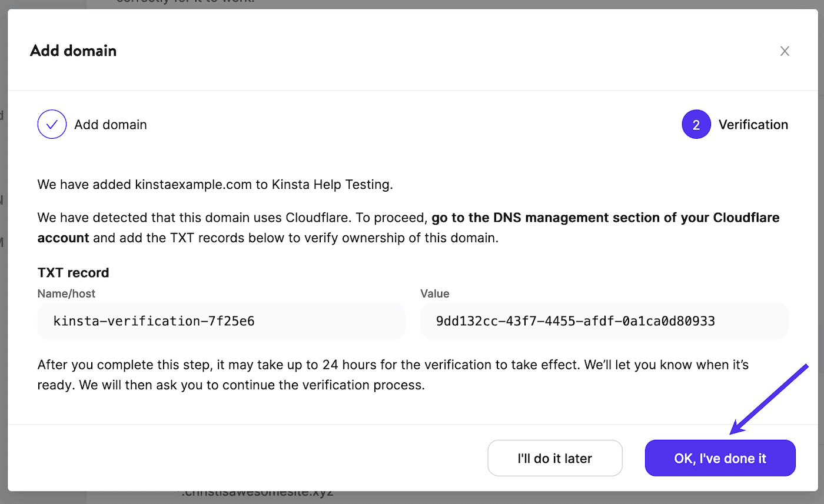824x504 pixels.
Task: Click the purple step indicator labeled 2
Action: pos(696,124)
